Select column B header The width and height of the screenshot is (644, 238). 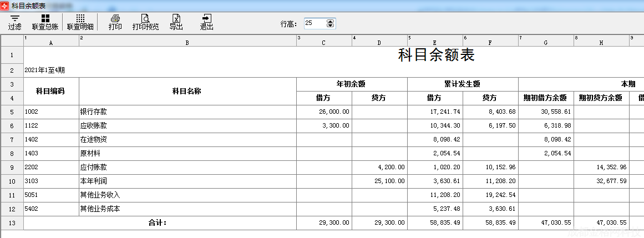(187, 42)
